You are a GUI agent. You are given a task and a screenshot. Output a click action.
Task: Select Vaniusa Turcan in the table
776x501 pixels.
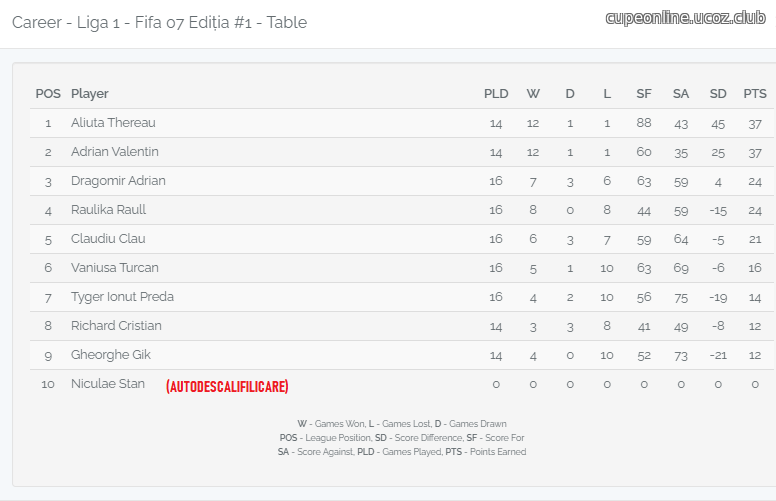(x=115, y=267)
